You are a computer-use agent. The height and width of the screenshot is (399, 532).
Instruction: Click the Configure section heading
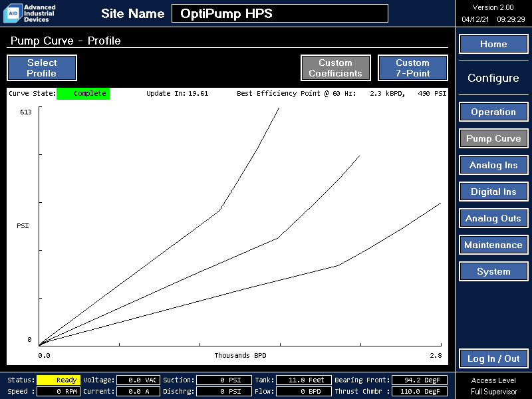click(493, 78)
